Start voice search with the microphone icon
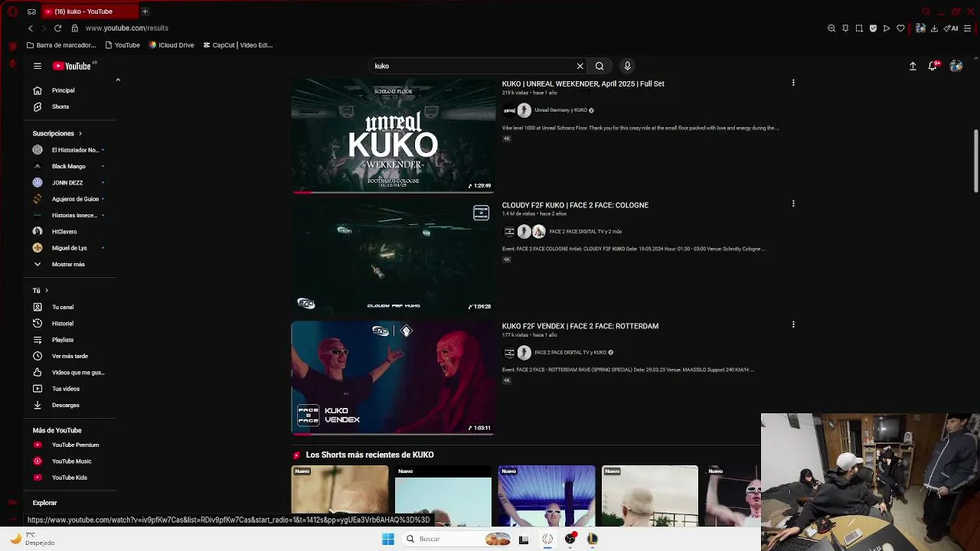 (627, 66)
